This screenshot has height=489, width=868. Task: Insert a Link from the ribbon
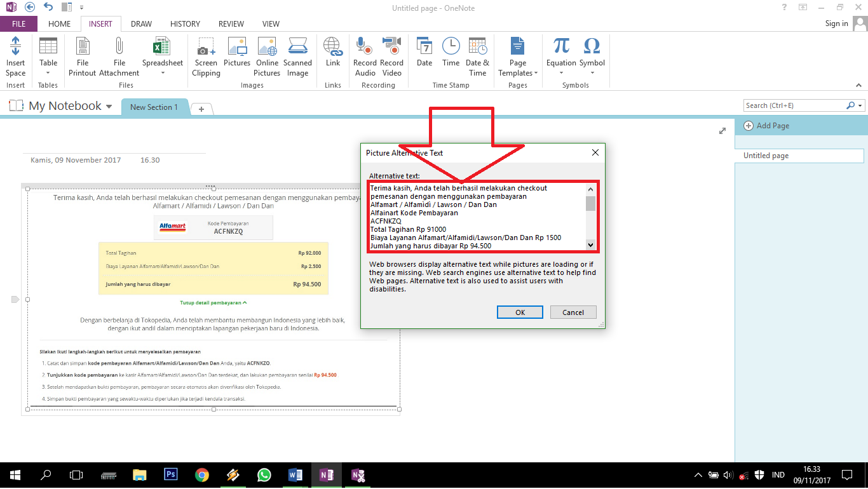pos(333,52)
